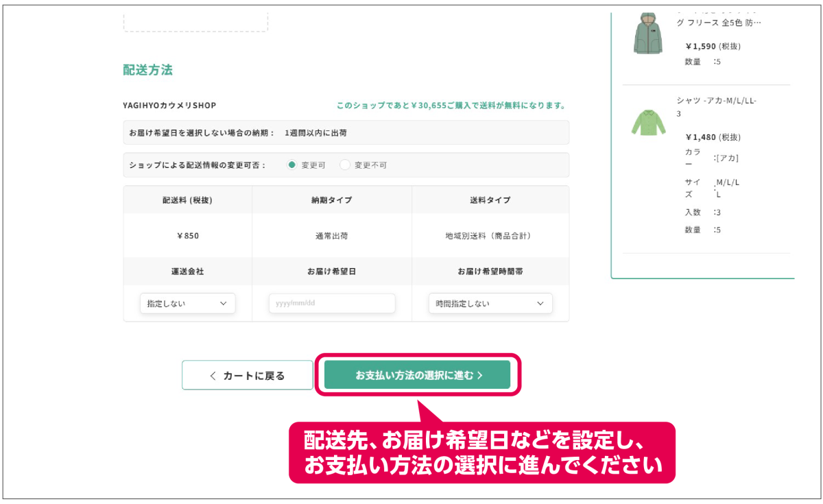The width and height of the screenshot is (823, 504).
Task: Click the YAGIHYOカウメリSHOP shop name
Action: (x=169, y=106)
